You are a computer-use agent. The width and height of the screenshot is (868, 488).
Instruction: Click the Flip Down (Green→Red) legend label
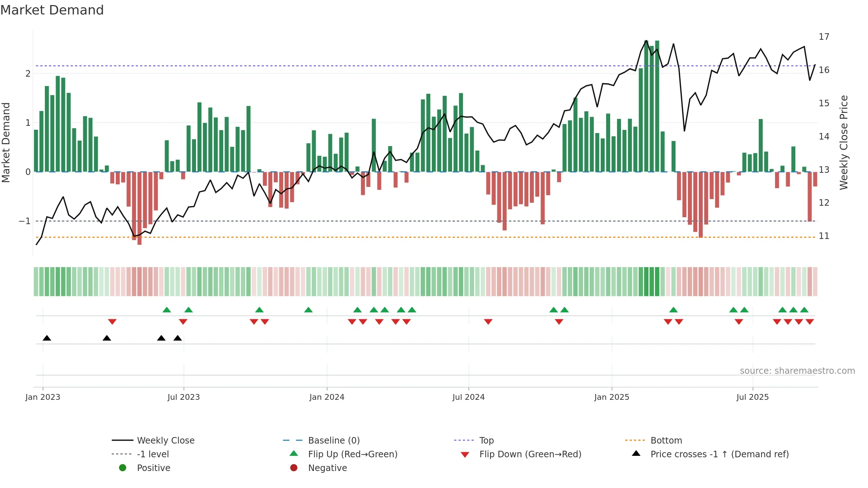click(x=530, y=454)
